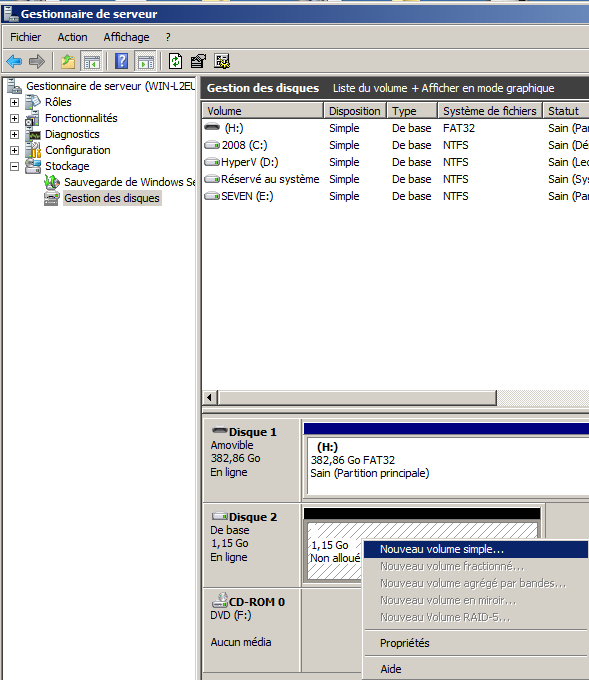Toggle the console tree pane icon

(x=92, y=61)
